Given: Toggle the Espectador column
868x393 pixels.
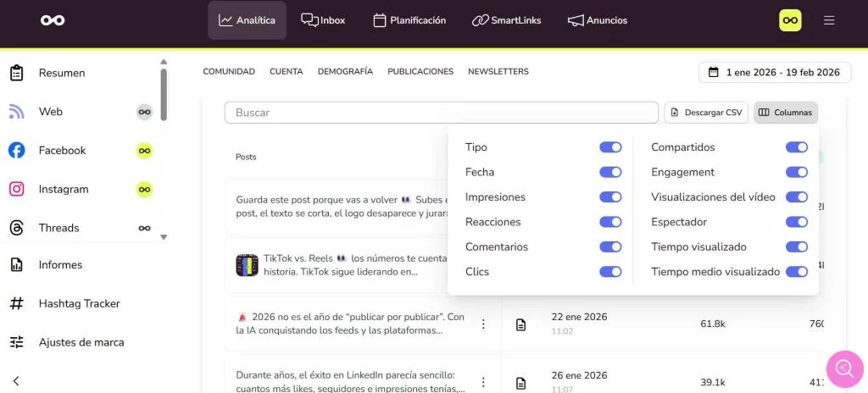Looking at the screenshot, I should coord(797,222).
